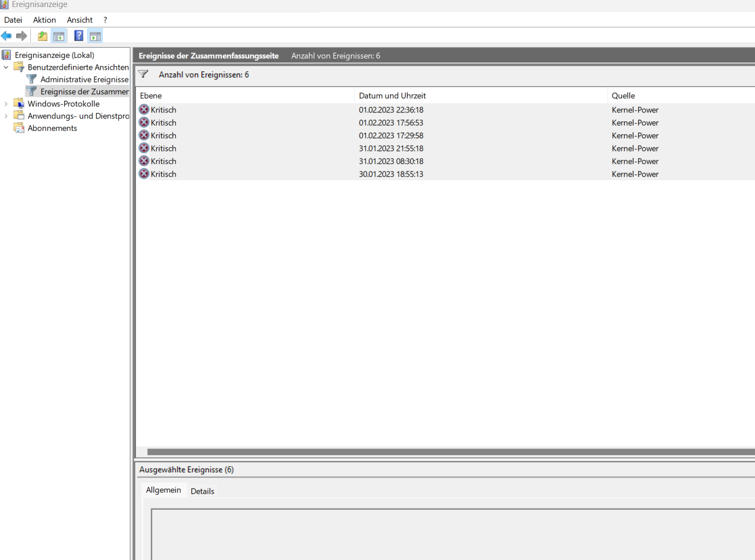The image size is (755, 560).
Task: Click the horizontal scrollbar of event list
Action: [451, 452]
